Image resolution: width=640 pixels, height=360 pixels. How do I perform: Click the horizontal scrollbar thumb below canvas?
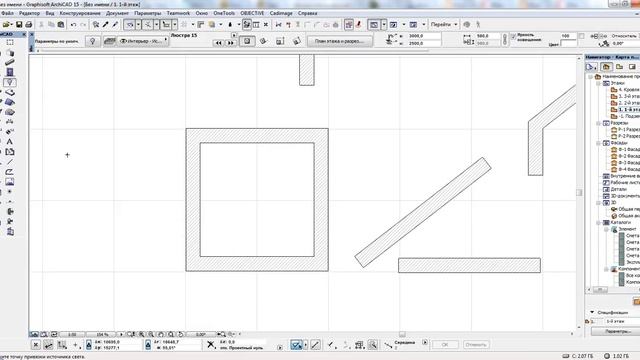point(402,334)
